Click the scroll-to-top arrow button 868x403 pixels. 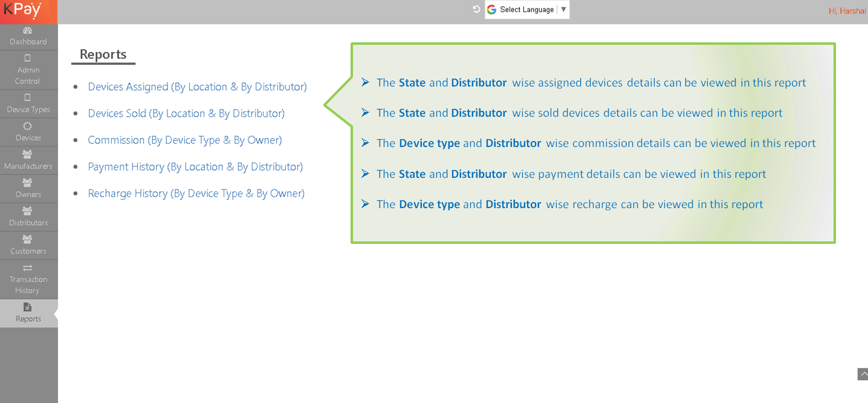pos(863,374)
